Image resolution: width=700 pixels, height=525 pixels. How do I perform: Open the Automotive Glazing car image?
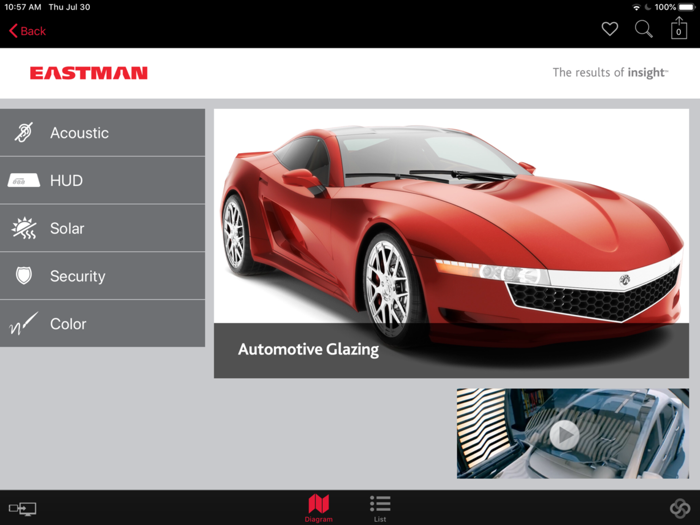450,220
